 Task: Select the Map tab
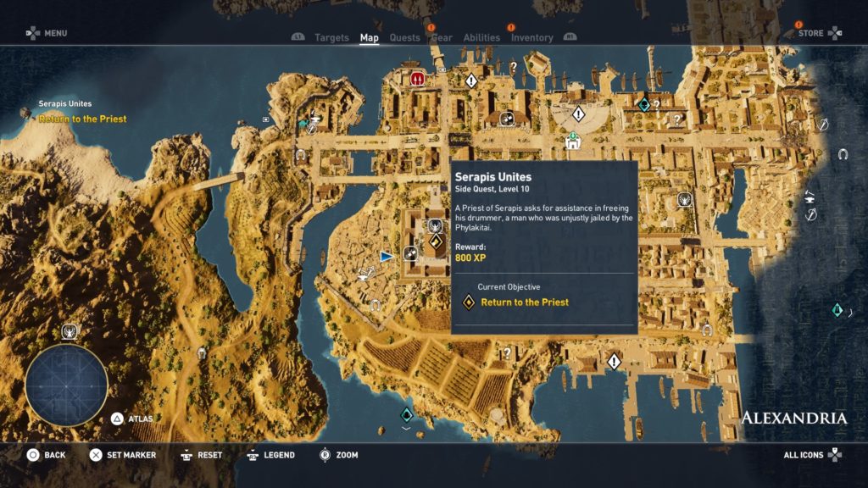370,37
